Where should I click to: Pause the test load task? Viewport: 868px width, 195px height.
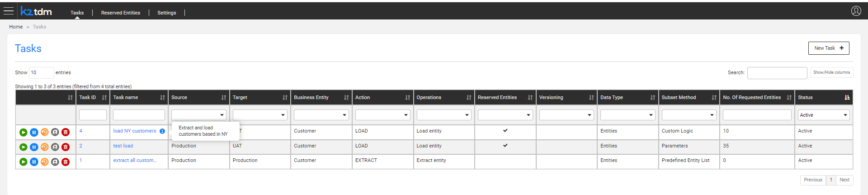click(34, 147)
